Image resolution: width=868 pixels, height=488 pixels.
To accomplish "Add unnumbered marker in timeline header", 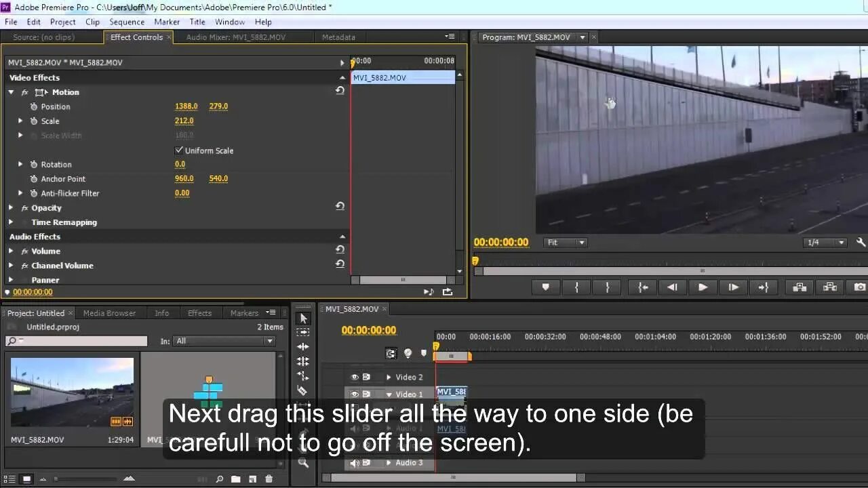I will tap(424, 353).
